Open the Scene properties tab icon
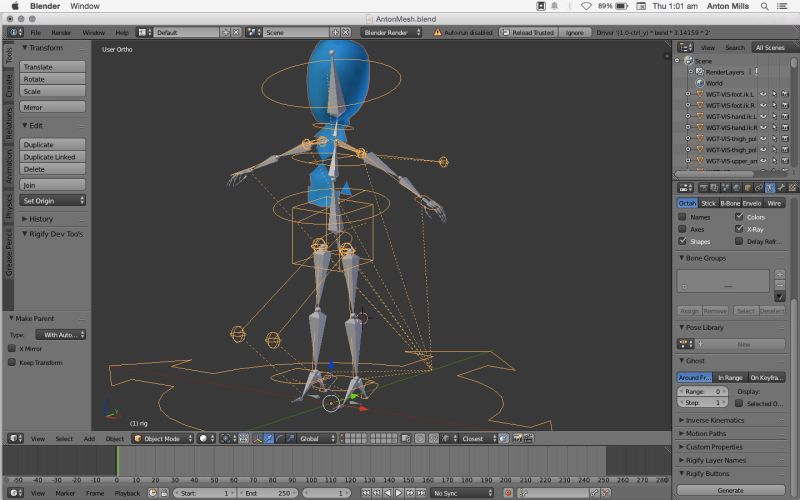 pyautogui.click(x=725, y=188)
